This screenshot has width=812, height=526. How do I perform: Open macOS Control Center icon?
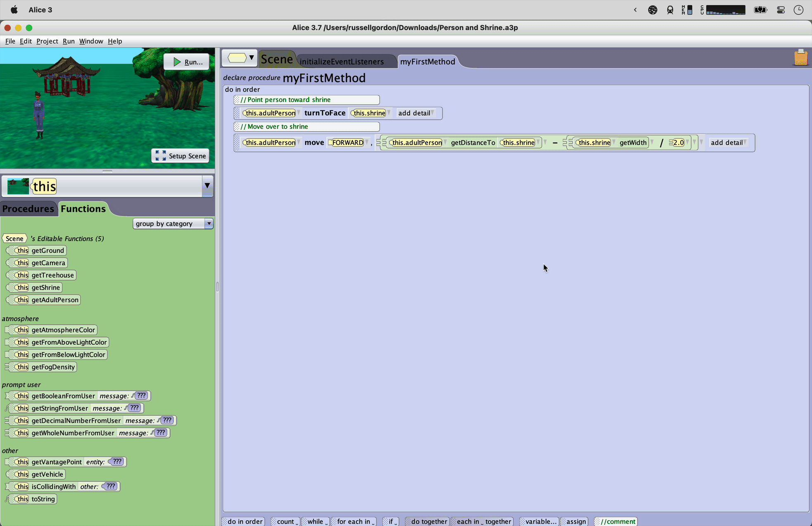(781, 10)
